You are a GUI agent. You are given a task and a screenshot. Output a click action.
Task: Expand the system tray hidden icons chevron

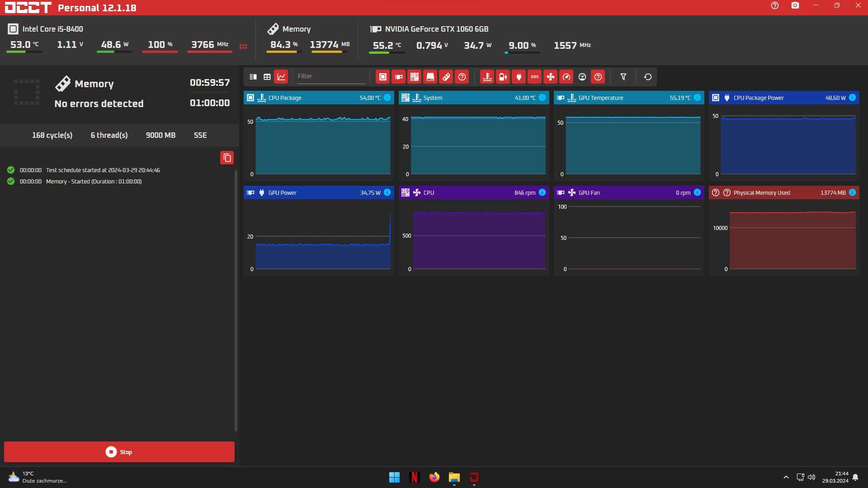pos(786,477)
